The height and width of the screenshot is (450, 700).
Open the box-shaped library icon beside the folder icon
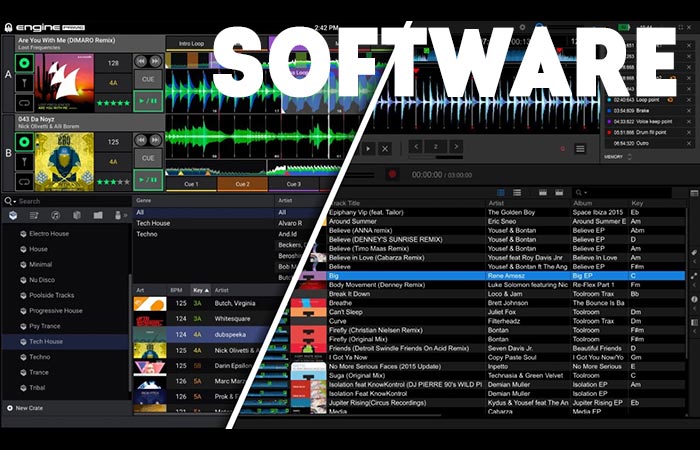77,216
